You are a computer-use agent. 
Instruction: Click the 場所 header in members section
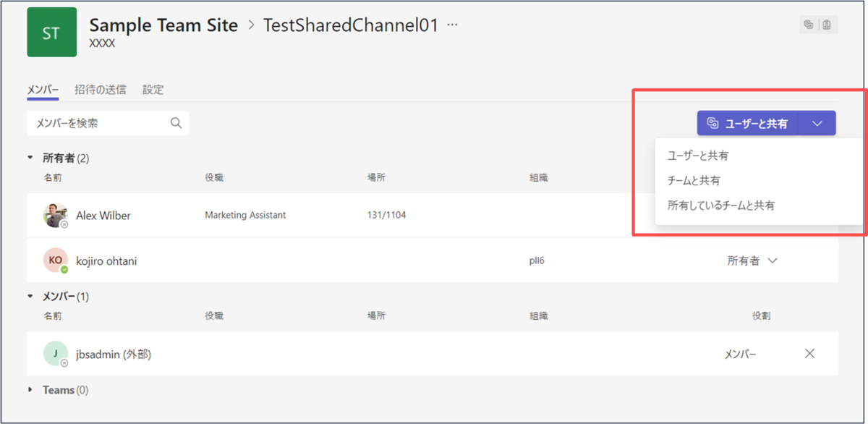point(376,316)
